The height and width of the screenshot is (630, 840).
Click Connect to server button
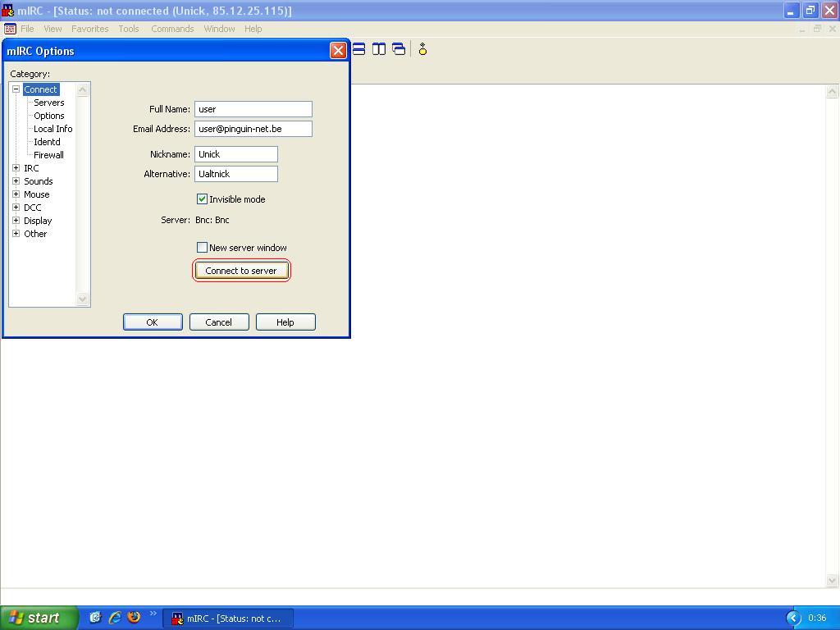coord(241,271)
